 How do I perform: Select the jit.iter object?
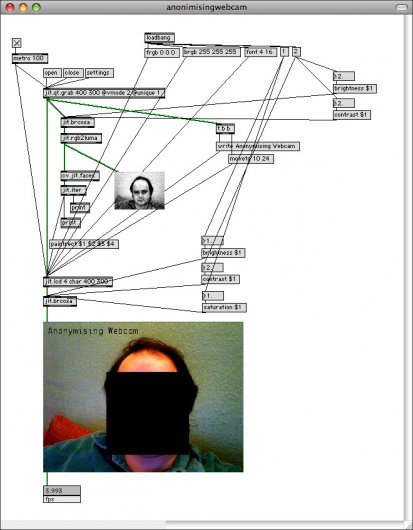click(x=73, y=190)
